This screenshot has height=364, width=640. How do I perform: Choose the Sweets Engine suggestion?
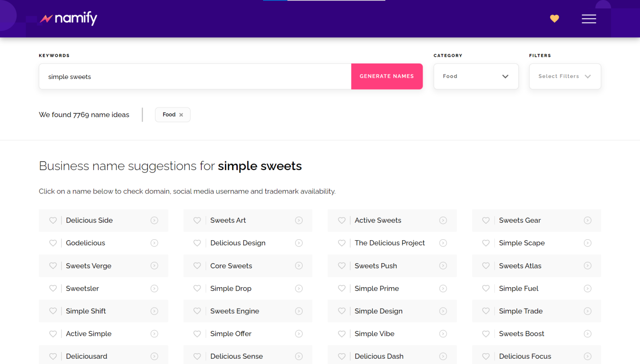tap(235, 311)
